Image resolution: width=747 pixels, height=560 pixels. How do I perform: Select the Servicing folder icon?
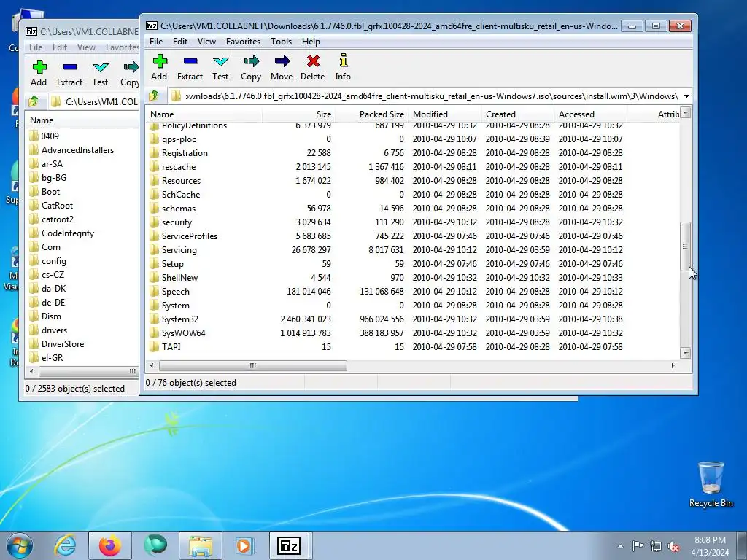(x=154, y=250)
